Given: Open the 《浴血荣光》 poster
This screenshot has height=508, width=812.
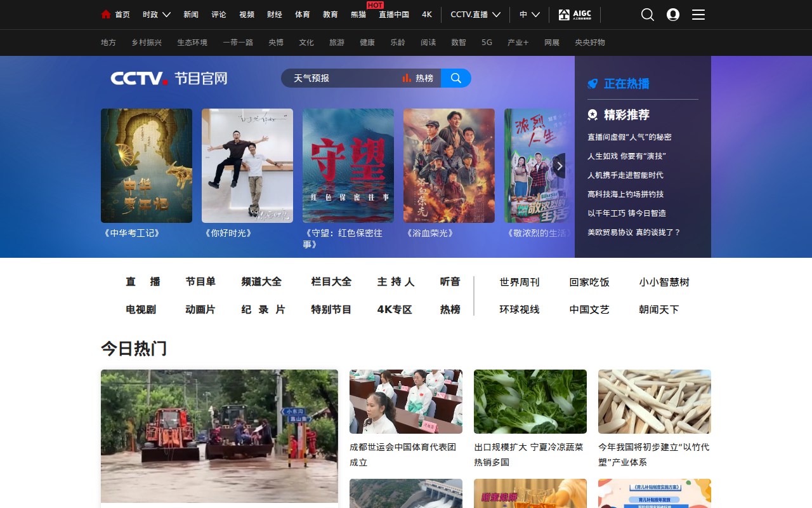Looking at the screenshot, I should pyautogui.click(x=449, y=166).
